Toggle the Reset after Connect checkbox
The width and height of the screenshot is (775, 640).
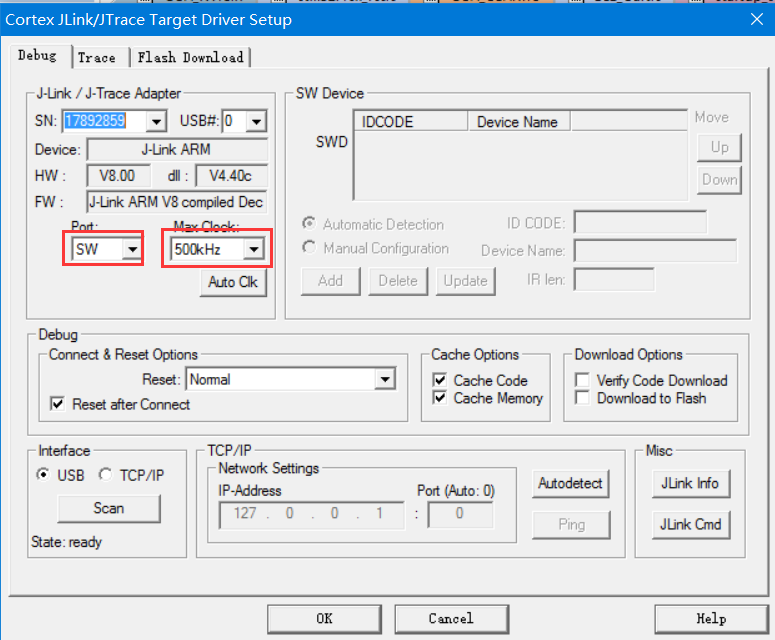(57, 404)
